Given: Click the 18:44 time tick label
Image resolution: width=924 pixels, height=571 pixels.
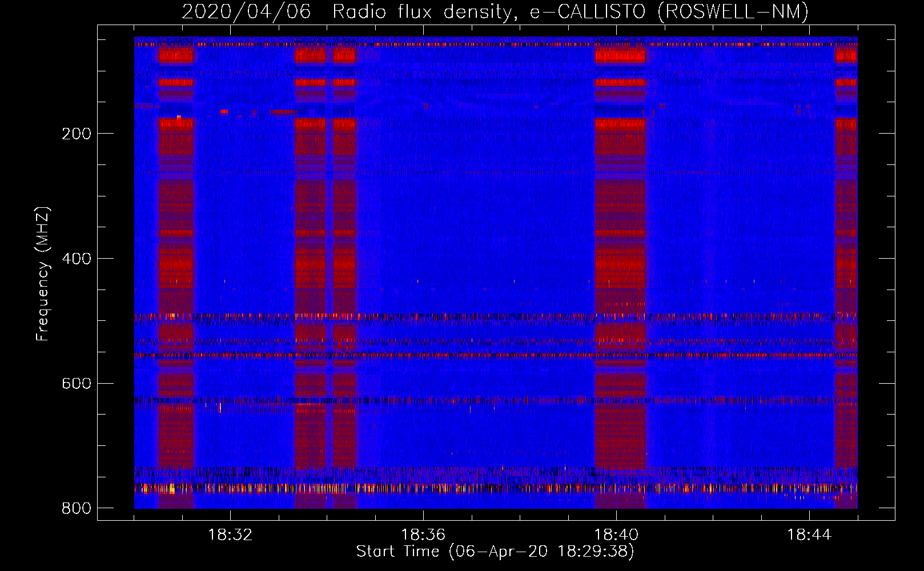Looking at the screenshot, I should tap(809, 535).
